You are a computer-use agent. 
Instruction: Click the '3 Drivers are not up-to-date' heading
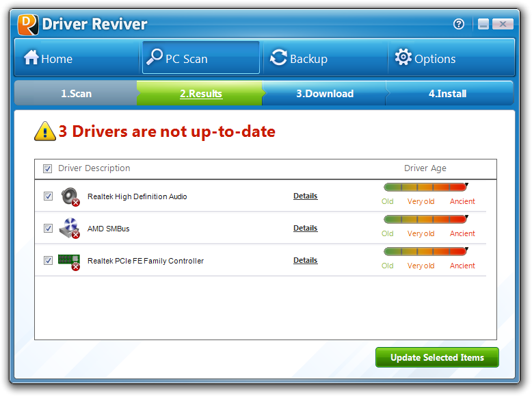coord(167,131)
